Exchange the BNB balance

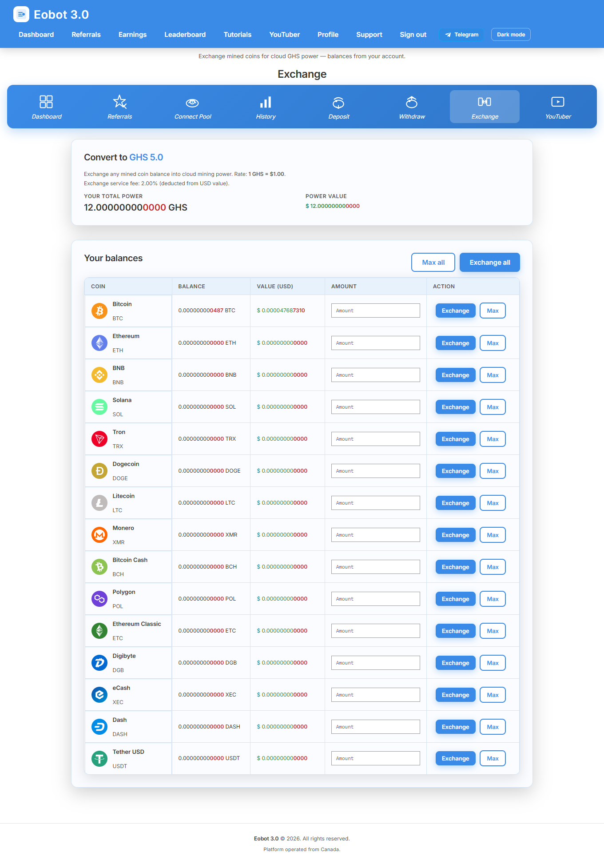tap(455, 375)
